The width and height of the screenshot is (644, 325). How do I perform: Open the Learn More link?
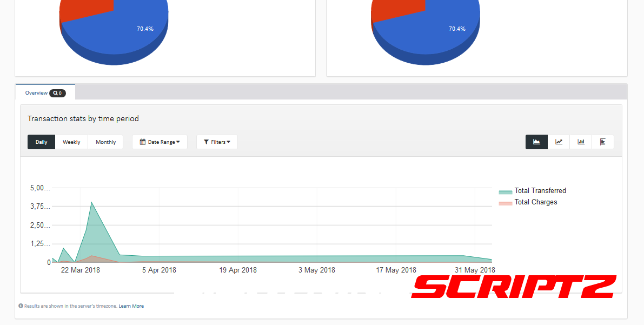(x=131, y=306)
